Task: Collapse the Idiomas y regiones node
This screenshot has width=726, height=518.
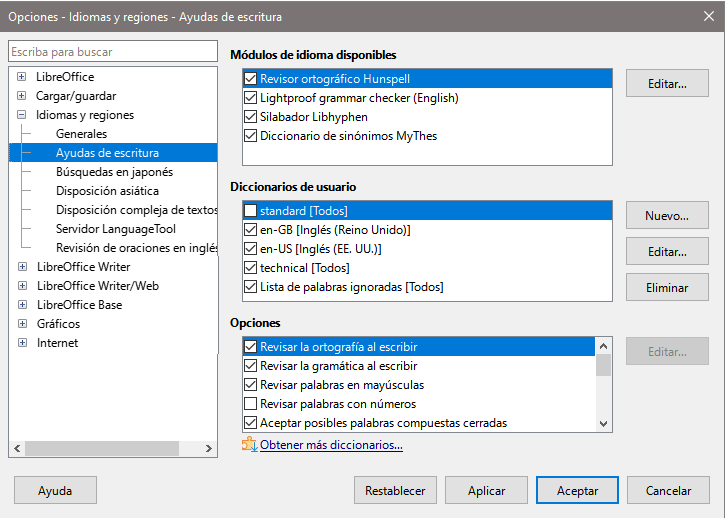Action: (21, 114)
